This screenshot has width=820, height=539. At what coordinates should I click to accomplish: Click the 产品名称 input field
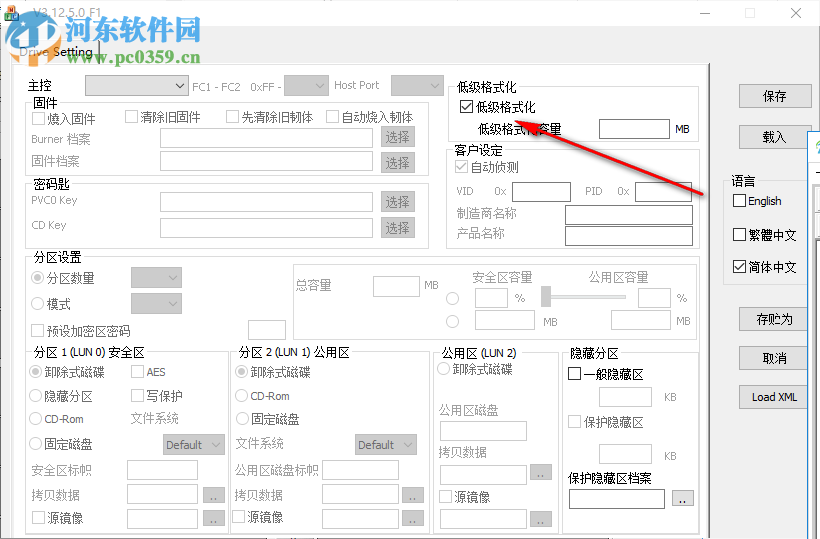[629, 235]
